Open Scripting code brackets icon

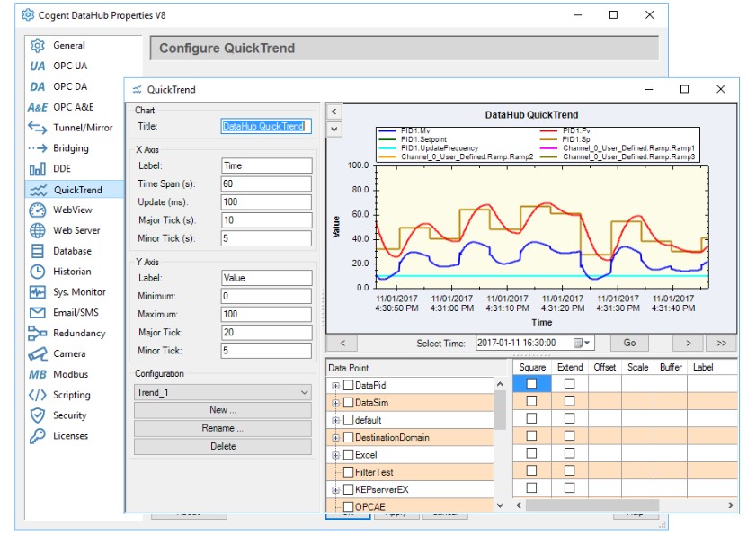38,395
